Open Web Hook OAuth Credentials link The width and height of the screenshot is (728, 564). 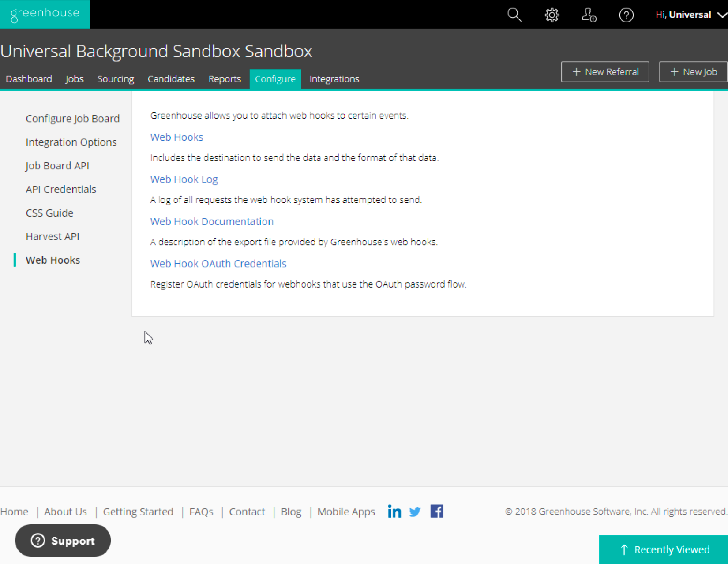[x=218, y=264]
